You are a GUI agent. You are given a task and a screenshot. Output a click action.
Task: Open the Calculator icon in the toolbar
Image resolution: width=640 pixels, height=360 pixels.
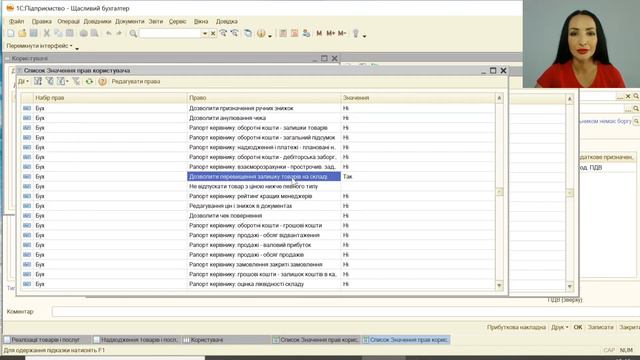tap(283, 33)
